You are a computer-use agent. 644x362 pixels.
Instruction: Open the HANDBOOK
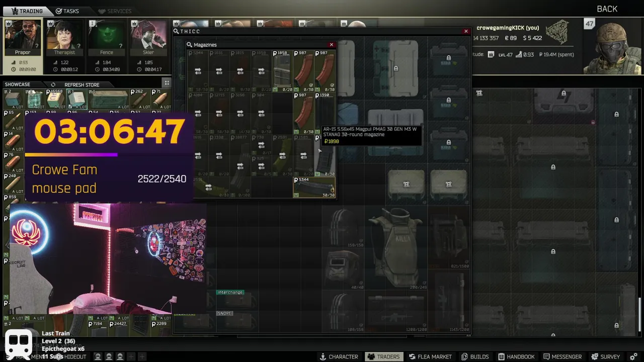coord(516,356)
